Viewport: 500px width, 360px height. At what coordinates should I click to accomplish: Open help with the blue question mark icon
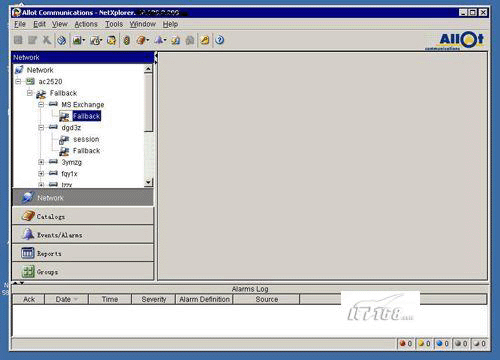[x=219, y=40]
